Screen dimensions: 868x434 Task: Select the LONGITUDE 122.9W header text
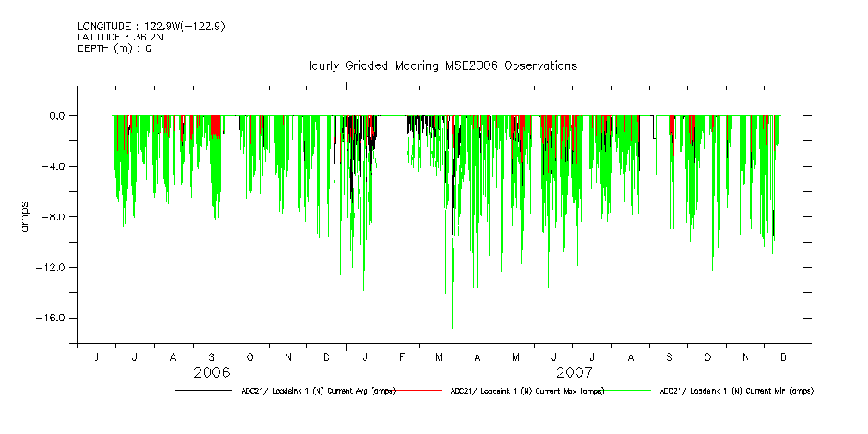point(151,27)
